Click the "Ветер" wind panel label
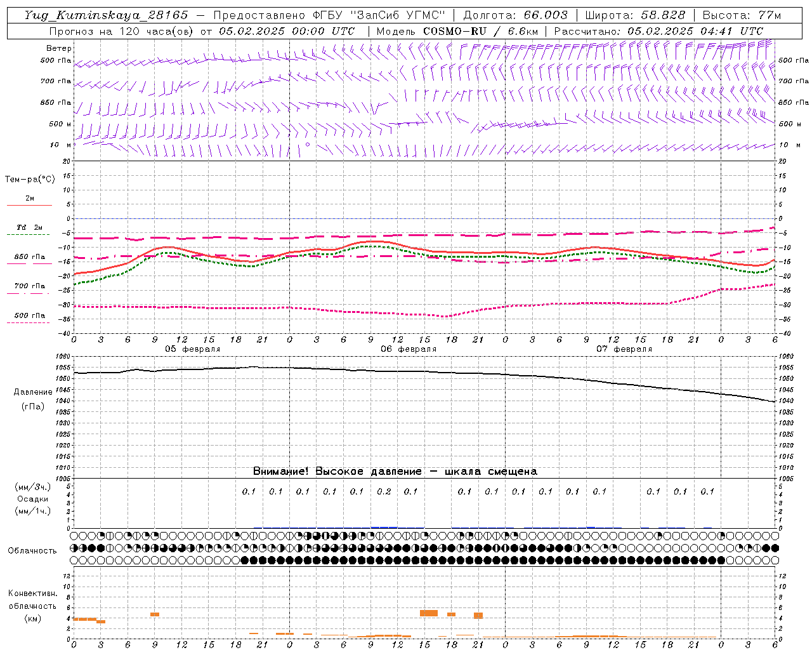Viewport: 812px width, 650px height. (59, 48)
